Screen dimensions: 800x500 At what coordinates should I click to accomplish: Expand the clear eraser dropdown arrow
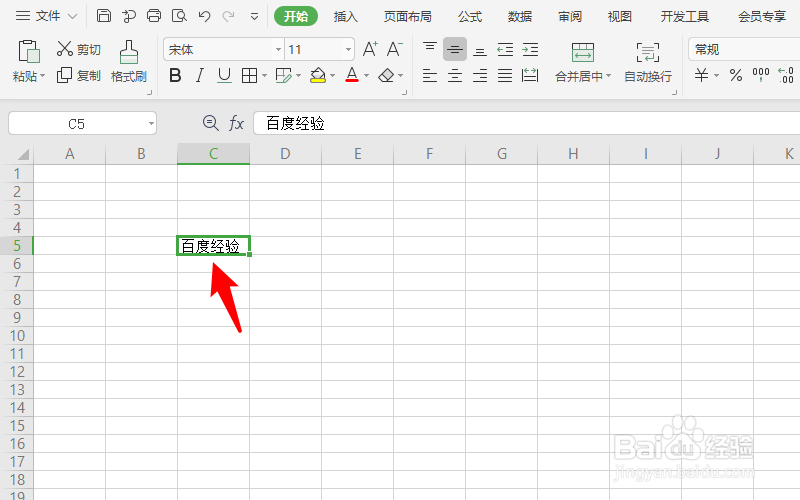(x=401, y=76)
